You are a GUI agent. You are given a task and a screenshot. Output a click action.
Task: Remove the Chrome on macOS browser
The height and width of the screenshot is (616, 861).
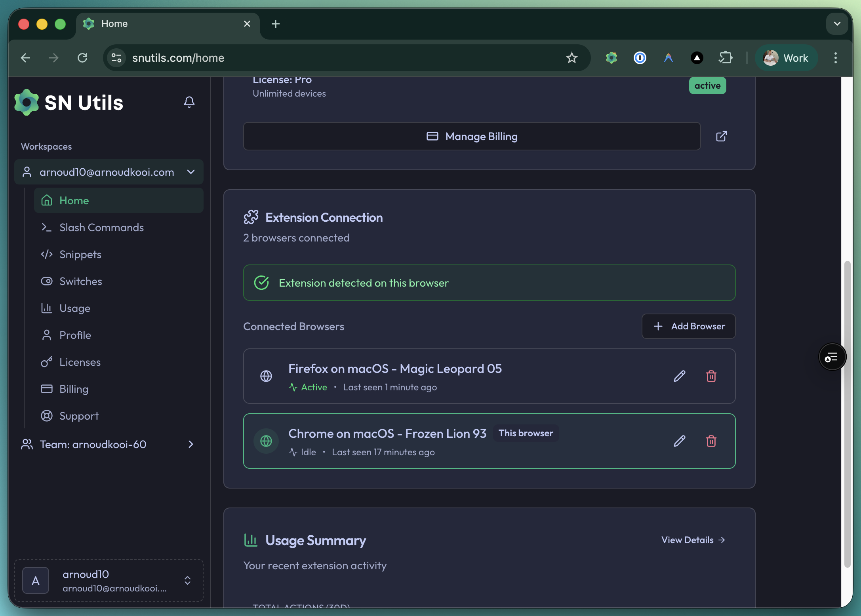pos(711,441)
